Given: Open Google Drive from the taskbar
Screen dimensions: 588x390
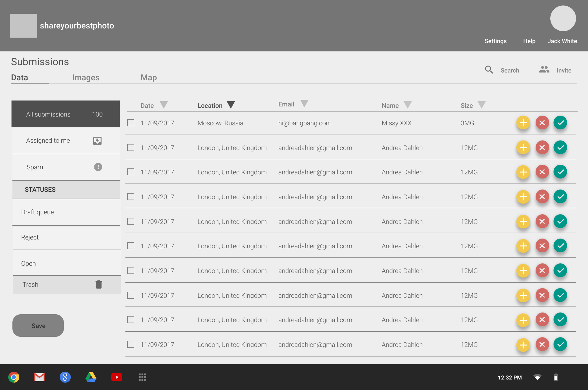Looking at the screenshot, I should click(91, 377).
